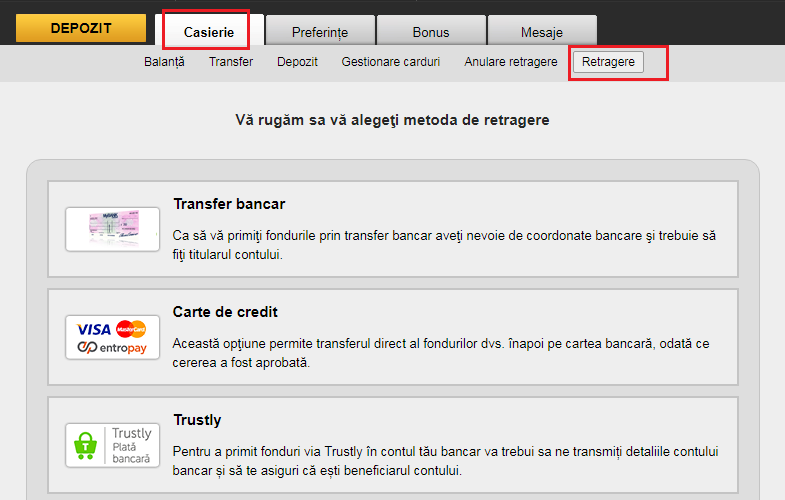Choose the Trustly withdrawal heading
Screen dimensions: 785x500
[x=197, y=420]
